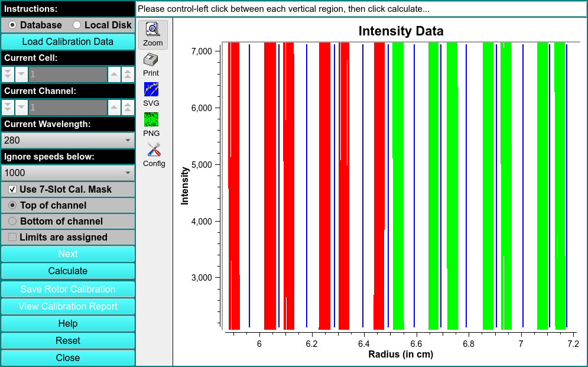Open the Help button
This screenshot has height=367, width=588.
(67, 324)
